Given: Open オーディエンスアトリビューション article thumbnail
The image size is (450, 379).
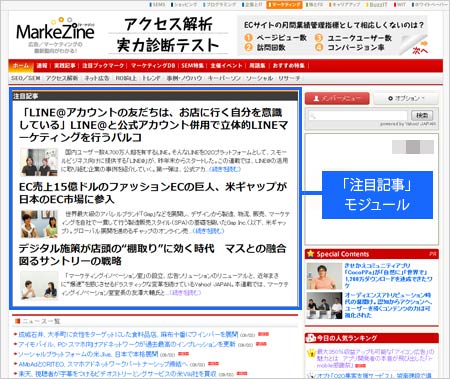Looking at the screenshot, I should click(x=324, y=306).
